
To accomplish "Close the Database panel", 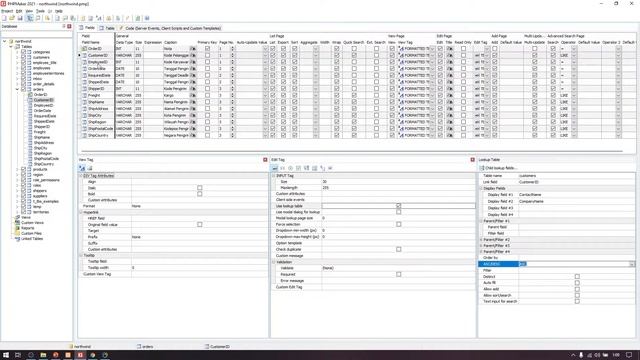I will [x=69, y=26].
